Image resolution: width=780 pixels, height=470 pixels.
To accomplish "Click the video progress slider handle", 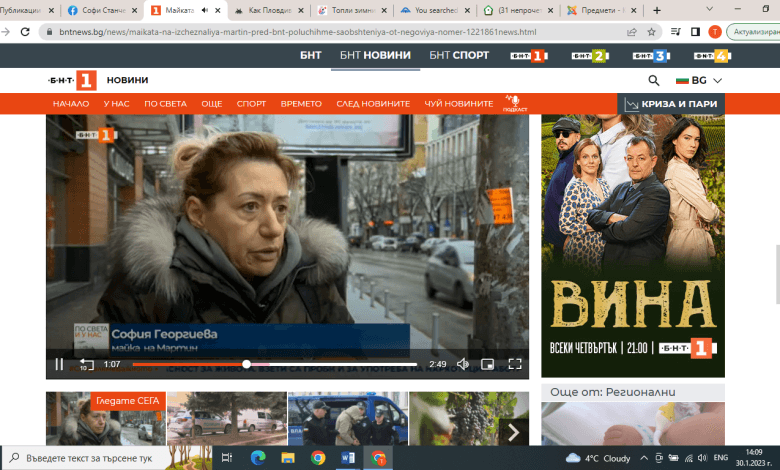I will click(x=246, y=365).
